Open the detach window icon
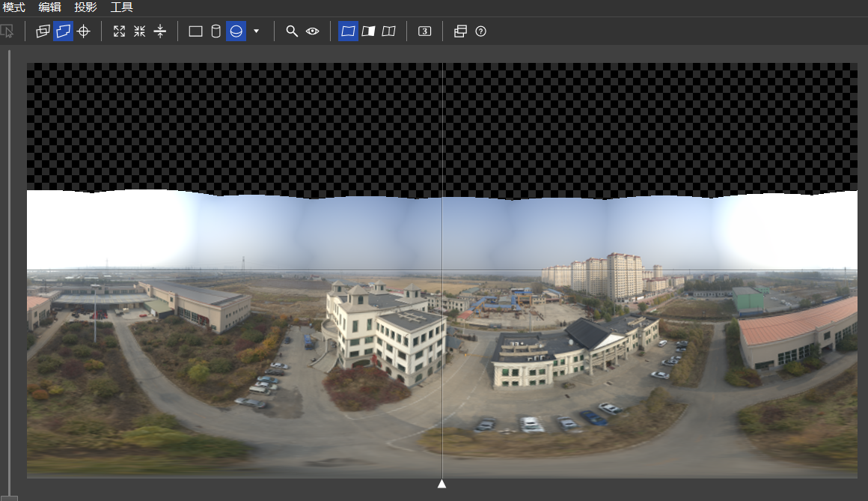Image resolution: width=868 pixels, height=501 pixels. click(x=460, y=31)
